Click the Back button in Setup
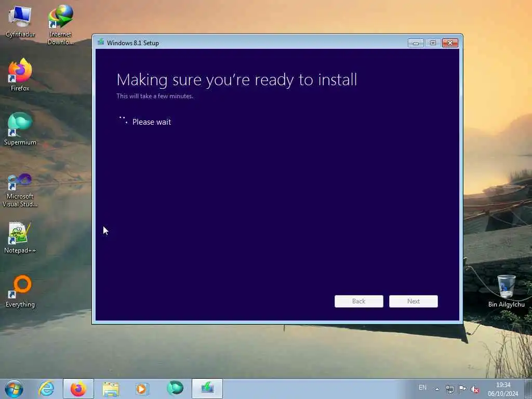This screenshot has width=532, height=399. coord(359,301)
